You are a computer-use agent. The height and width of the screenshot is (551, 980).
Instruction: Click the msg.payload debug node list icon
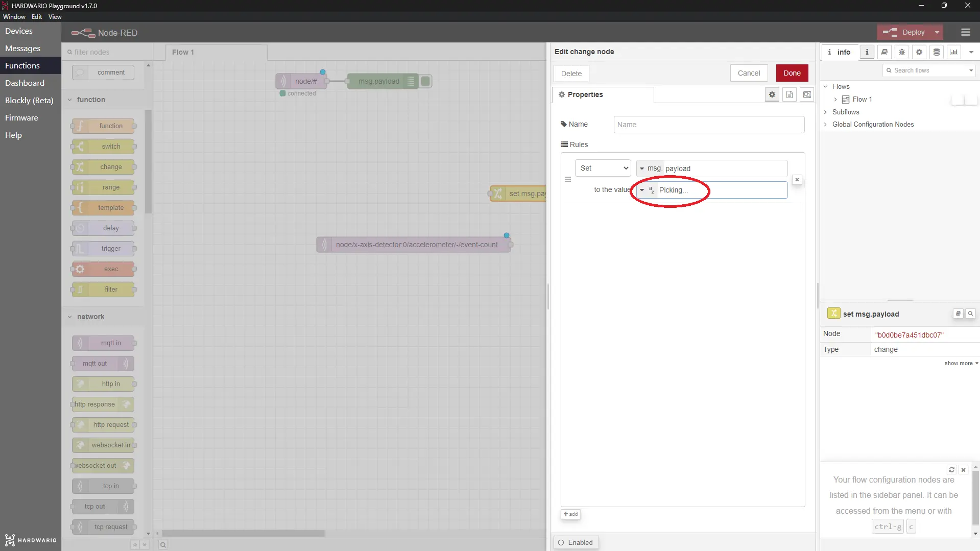click(411, 81)
